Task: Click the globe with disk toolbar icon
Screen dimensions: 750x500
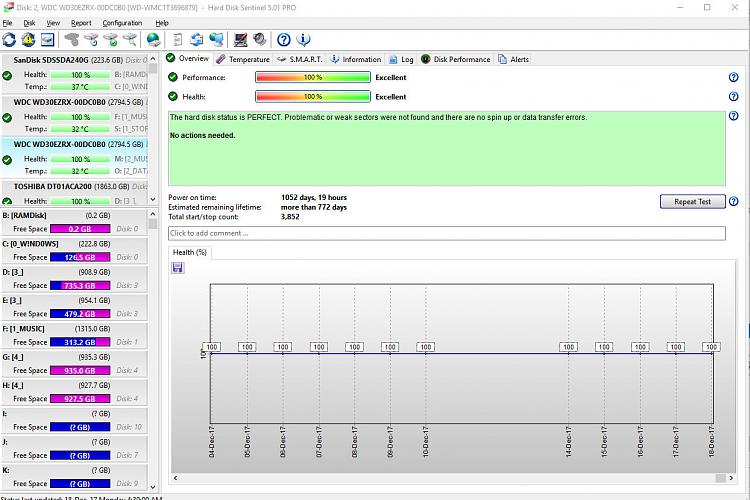Action: point(153,40)
